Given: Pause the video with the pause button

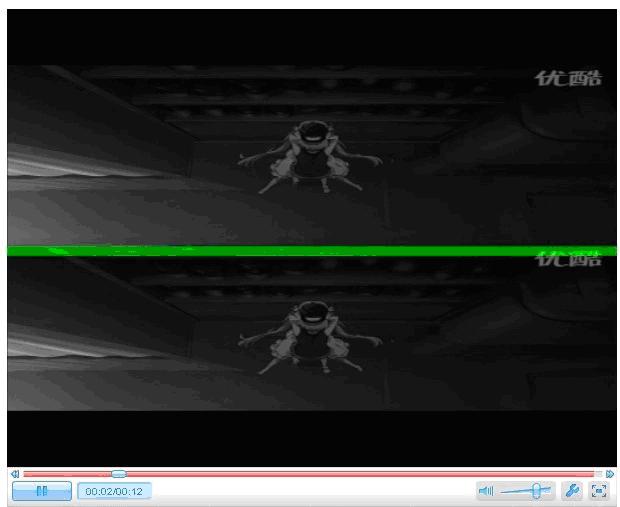Looking at the screenshot, I should pos(42,491).
